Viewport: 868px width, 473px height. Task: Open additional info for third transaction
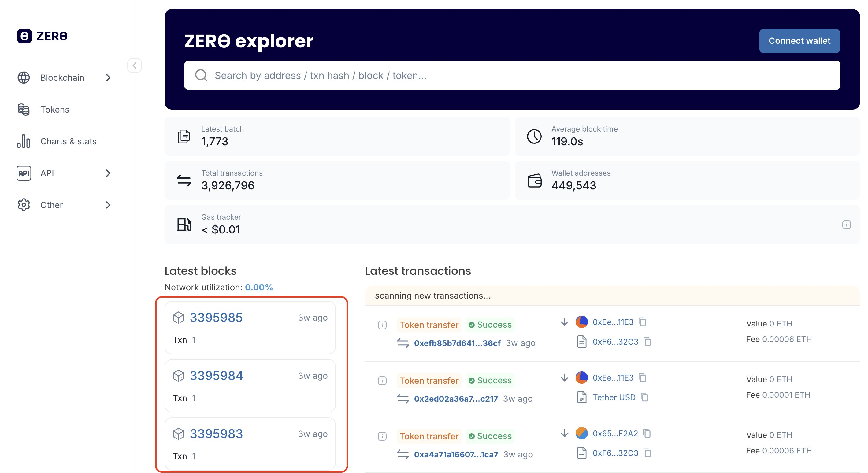click(x=382, y=436)
